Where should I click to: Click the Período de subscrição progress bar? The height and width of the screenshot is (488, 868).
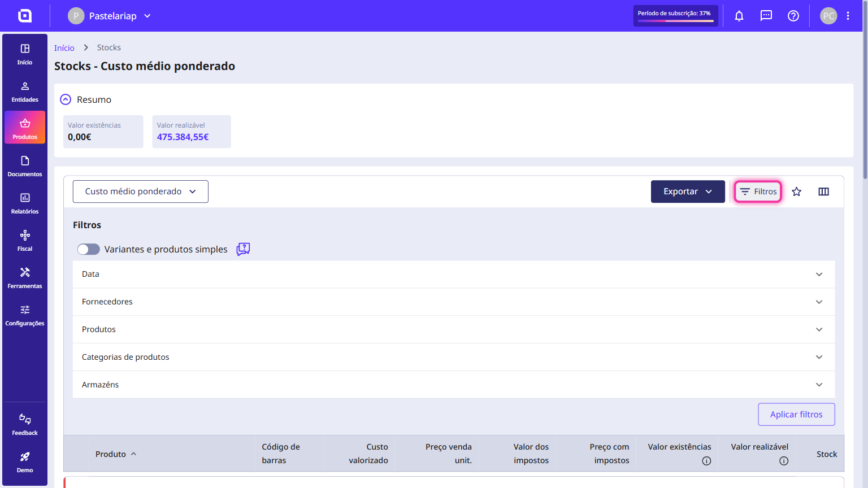click(x=676, y=16)
